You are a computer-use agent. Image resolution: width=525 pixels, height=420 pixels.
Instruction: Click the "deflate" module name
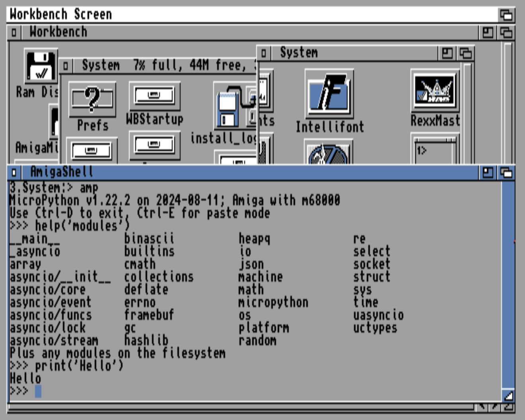146,290
